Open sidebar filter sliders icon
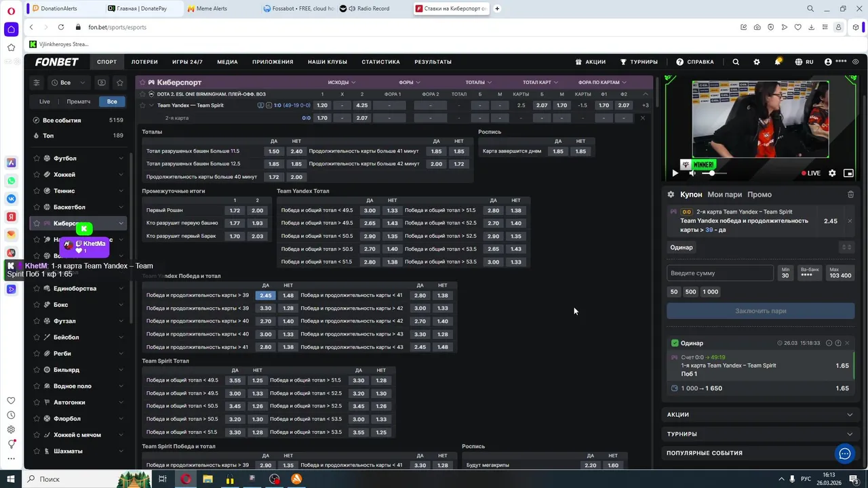The height and width of the screenshot is (488, 868). [x=37, y=83]
